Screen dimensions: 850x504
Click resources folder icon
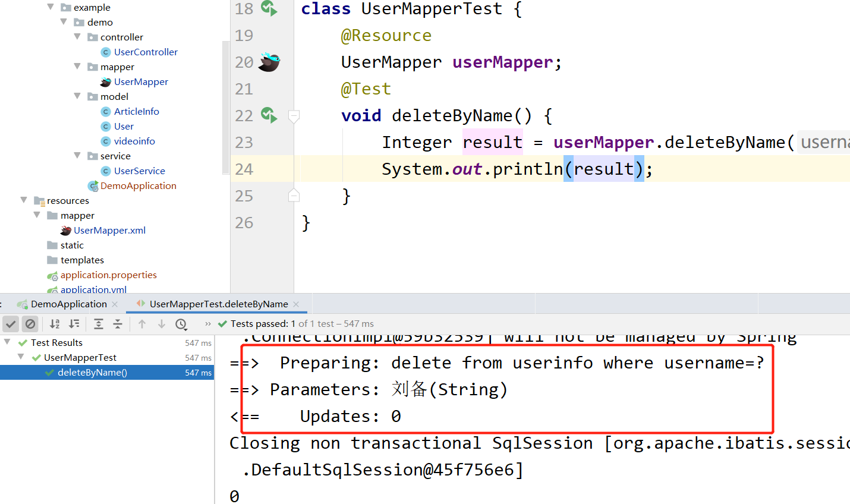[39, 201]
